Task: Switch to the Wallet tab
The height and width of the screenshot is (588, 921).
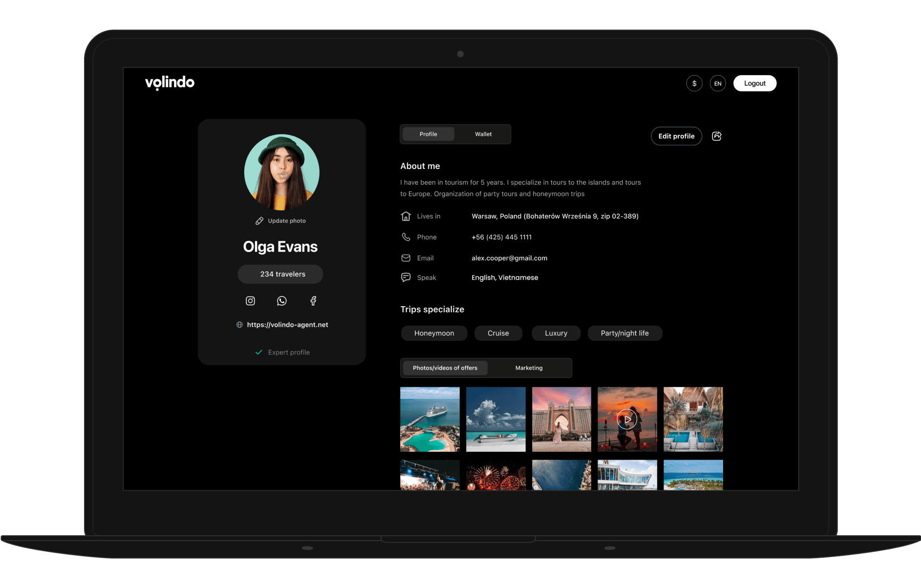Action: [483, 134]
